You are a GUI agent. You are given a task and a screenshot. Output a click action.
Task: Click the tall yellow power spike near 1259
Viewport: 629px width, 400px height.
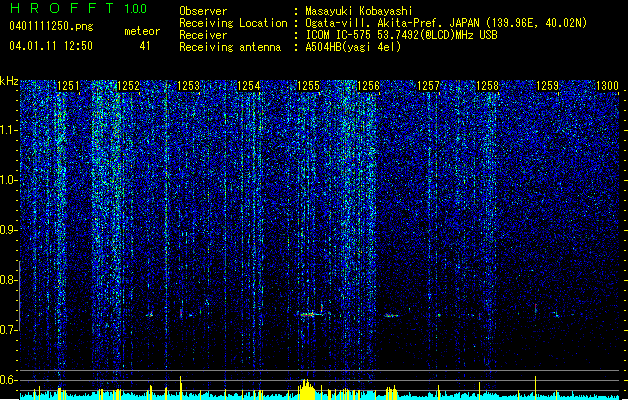pyautogui.click(x=536, y=386)
